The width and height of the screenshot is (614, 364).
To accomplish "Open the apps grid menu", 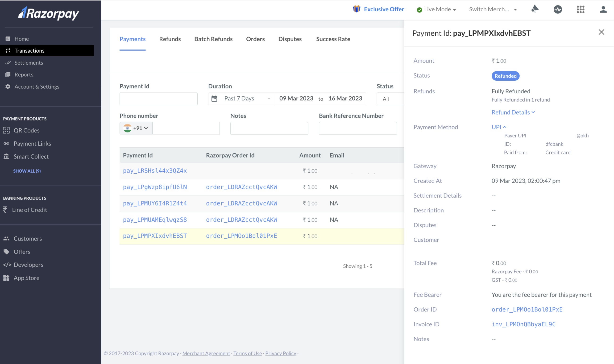I will tap(580, 9).
